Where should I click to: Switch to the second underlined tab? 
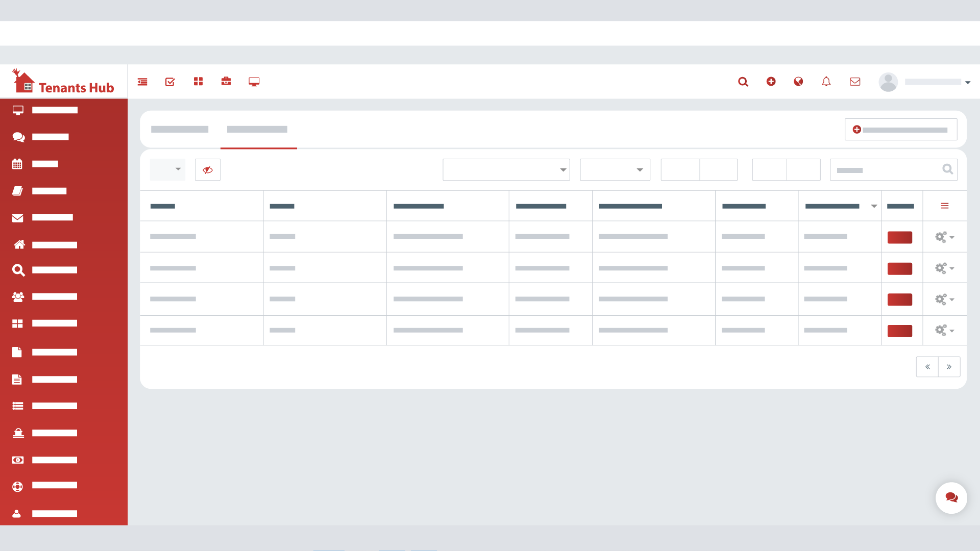coord(257,130)
